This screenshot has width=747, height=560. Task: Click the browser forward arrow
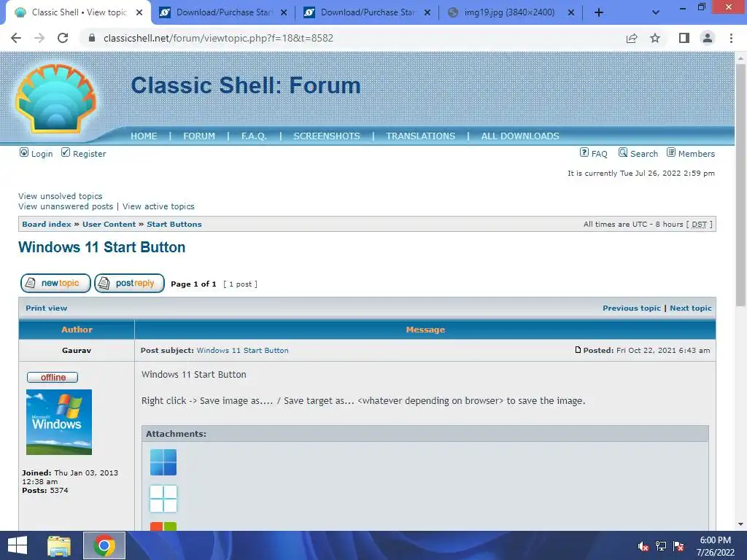point(39,38)
